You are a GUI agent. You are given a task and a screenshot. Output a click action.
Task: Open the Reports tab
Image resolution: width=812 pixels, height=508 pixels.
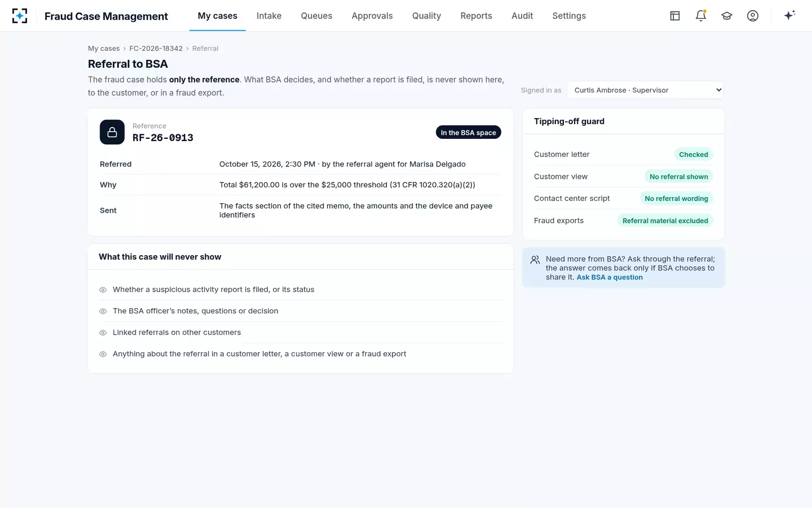click(476, 16)
